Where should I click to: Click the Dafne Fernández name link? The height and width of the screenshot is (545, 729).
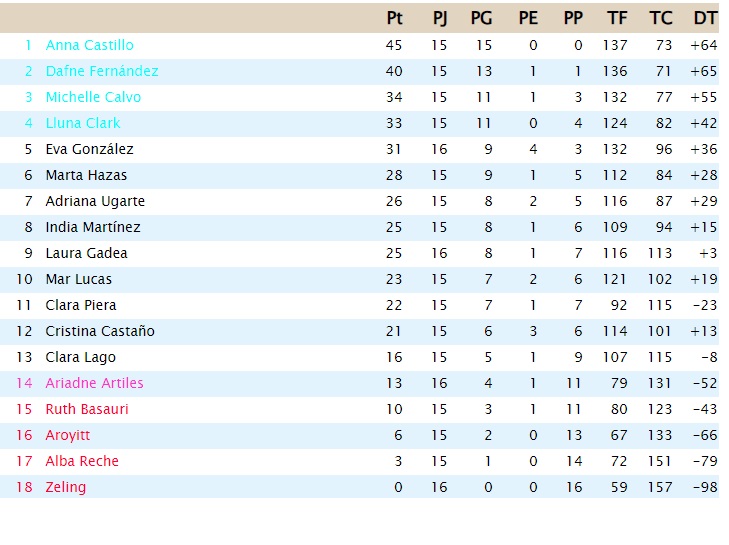[102, 71]
